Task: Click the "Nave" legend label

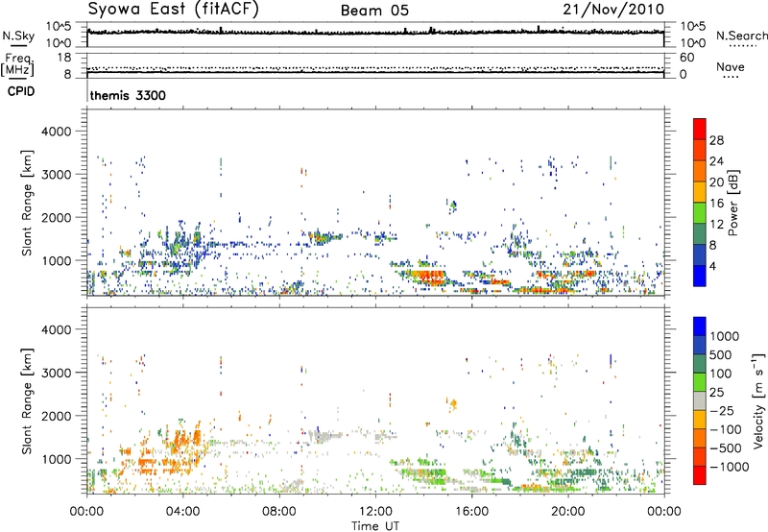Action: click(731, 66)
